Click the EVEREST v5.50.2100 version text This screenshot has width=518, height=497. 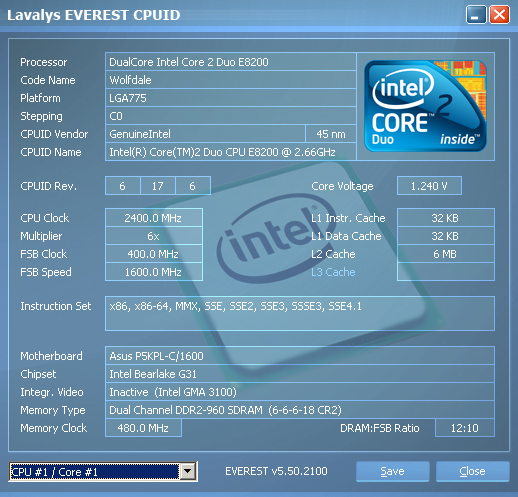point(276,471)
